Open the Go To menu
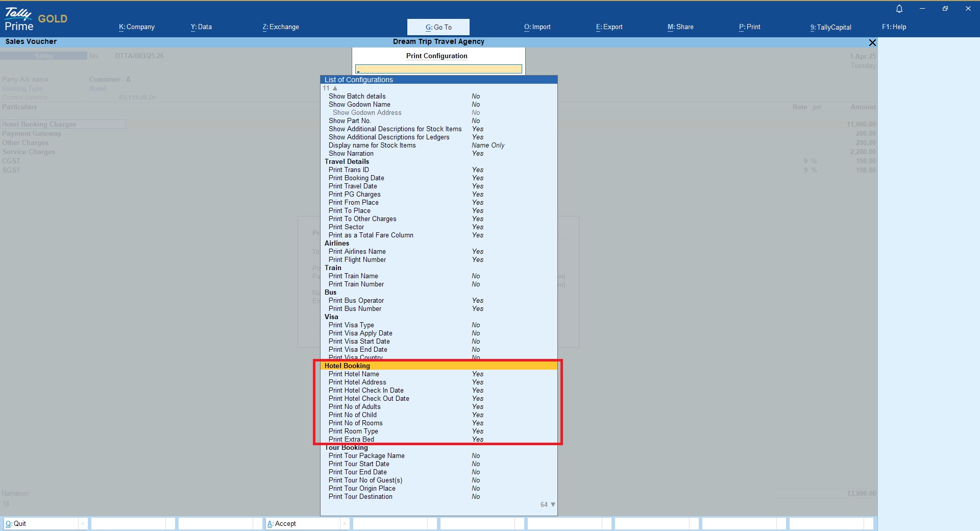The height and width of the screenshot is (531, 980). coord(438,27)
